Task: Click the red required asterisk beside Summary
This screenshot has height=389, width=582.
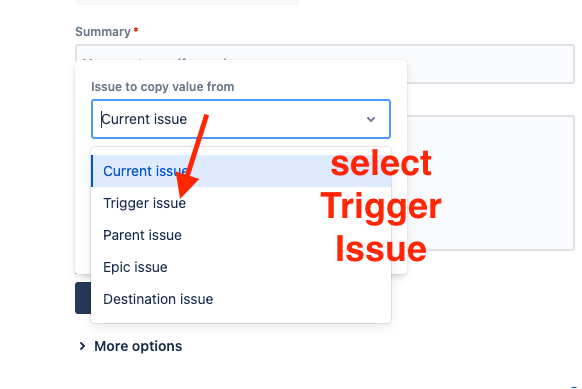Action: 136,30
